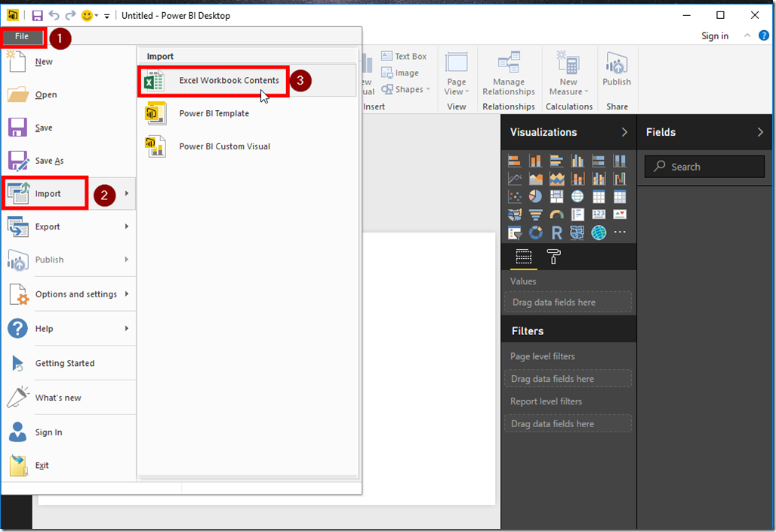776x532 pixels.
Task: Select the 100% Stacked column chart visualization
Action: point(620,161)
